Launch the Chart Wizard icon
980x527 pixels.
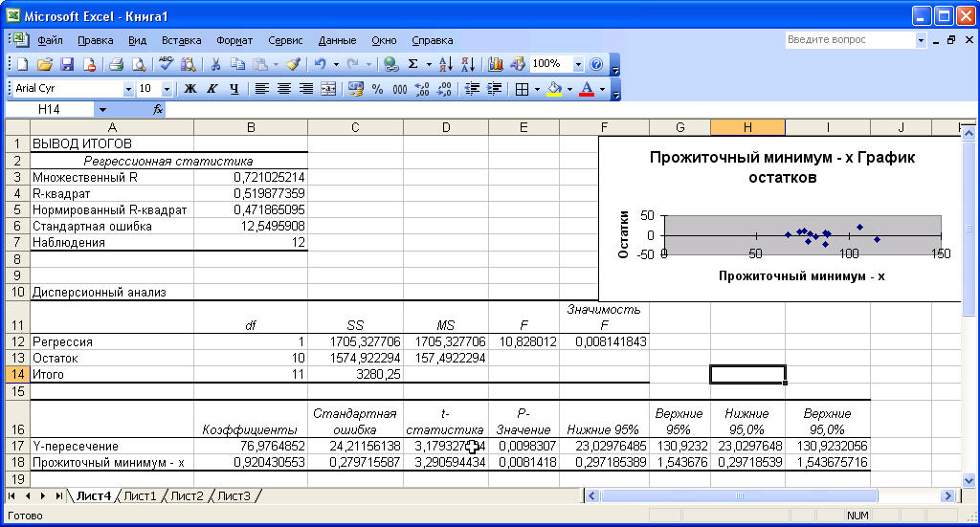pyautogui.click(x=496, y=64)
